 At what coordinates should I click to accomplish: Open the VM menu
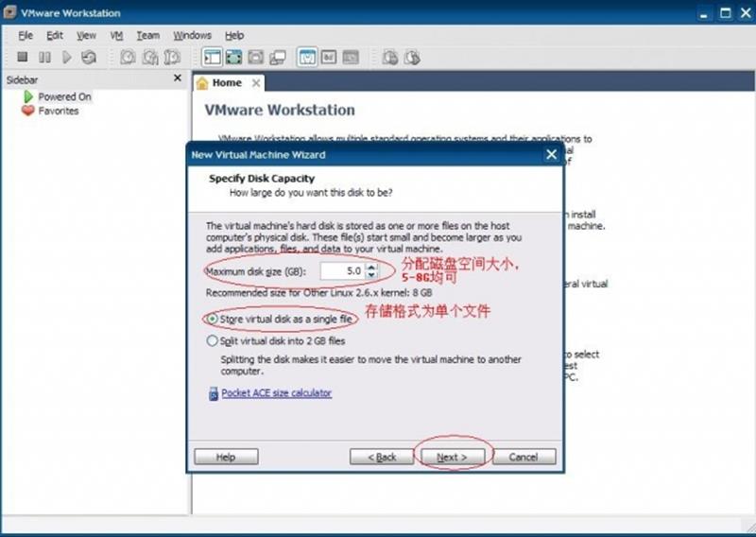[116, 35]
